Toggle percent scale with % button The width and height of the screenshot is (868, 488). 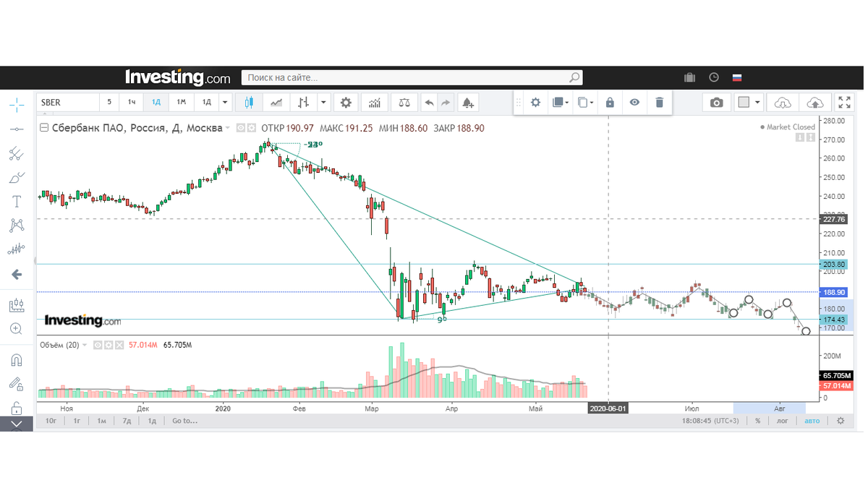click(x=757, y=421)
